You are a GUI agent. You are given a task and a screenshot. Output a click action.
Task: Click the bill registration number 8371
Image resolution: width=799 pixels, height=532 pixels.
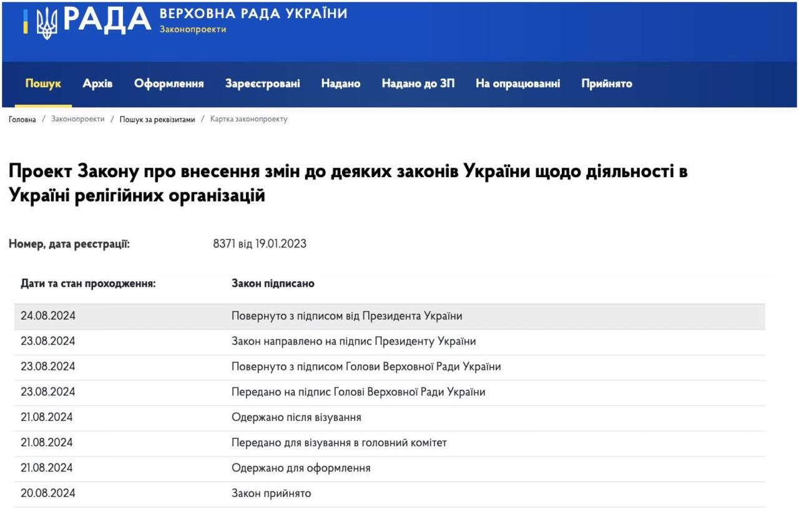tap(223, 244)
